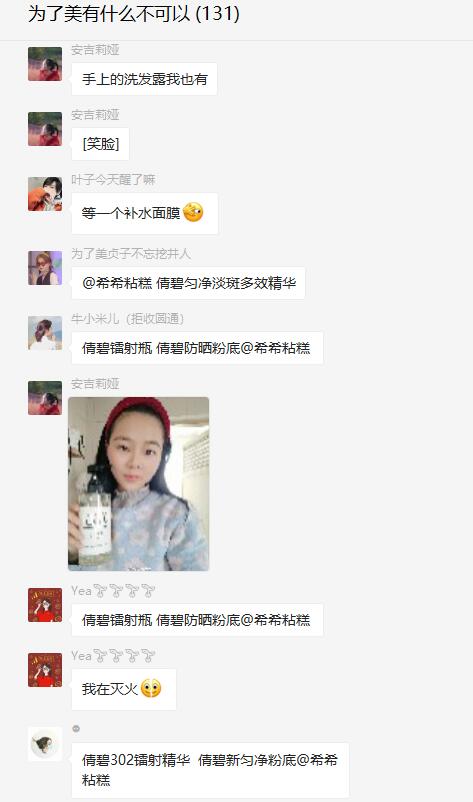Open 叶子今天醒了嘛's profile avatar
The width and height of the screenshot is (473, 802).
[x=45, y=194]
